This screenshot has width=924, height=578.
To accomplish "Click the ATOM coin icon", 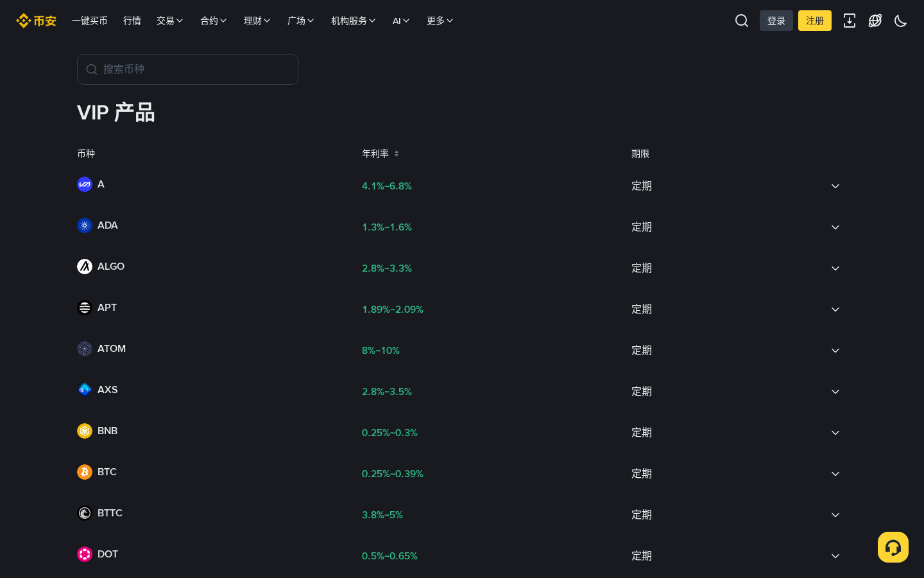I will pos(85,349).
